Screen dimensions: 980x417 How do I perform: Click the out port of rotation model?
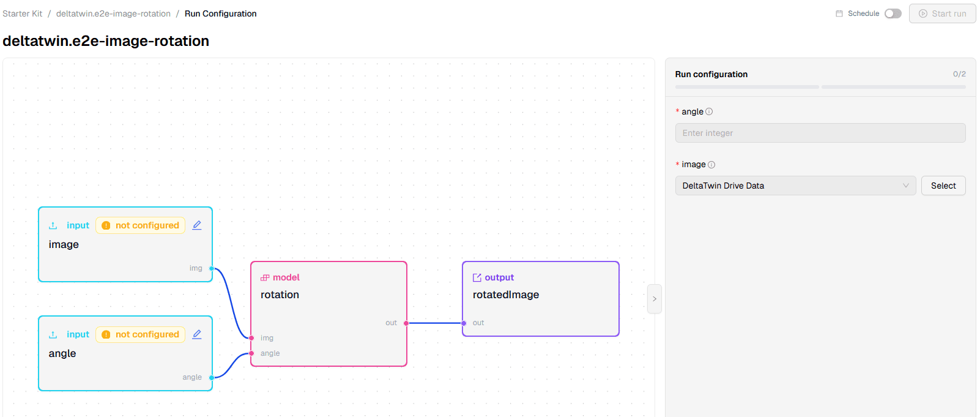[x=406, y=323]
